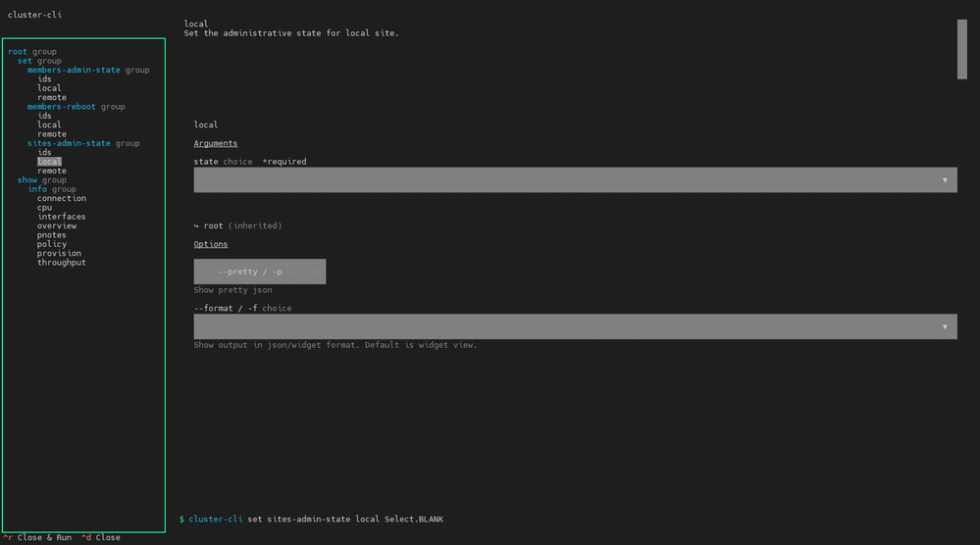
Task: Open the info group node
Action: [37, 189]
